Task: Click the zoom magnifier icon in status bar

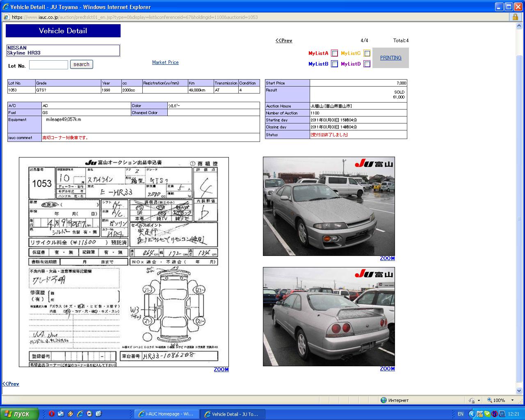Action: click(490, 400)
